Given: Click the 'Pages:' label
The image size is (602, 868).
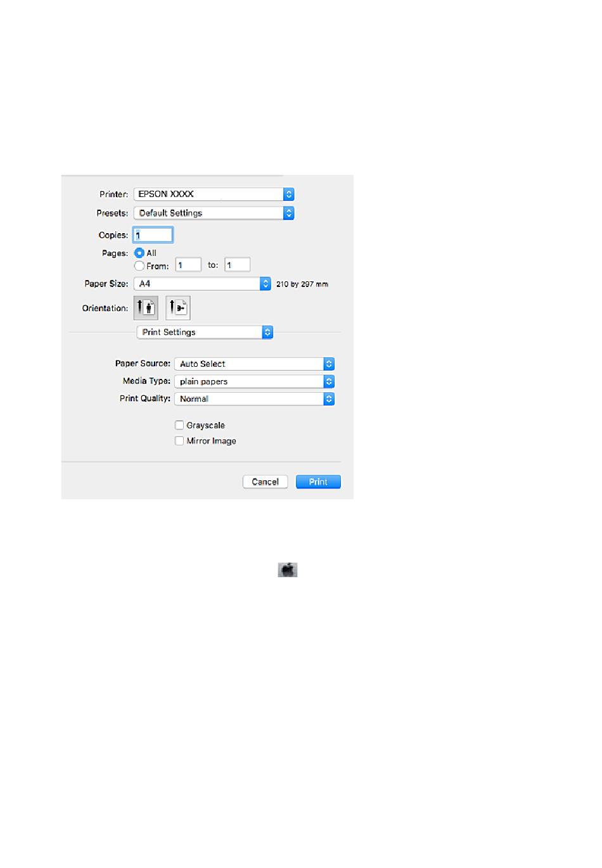Looking at the screenshot, I should click(115, 253).
